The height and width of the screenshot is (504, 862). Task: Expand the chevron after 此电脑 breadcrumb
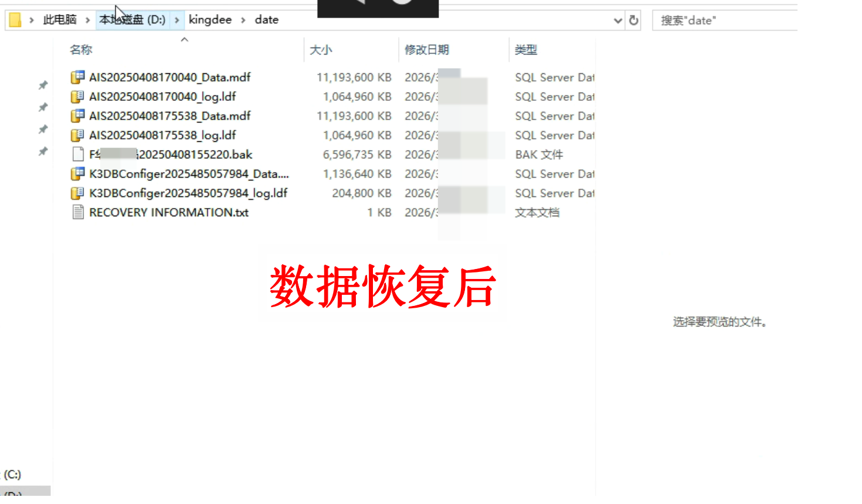[x=87, y=20]
